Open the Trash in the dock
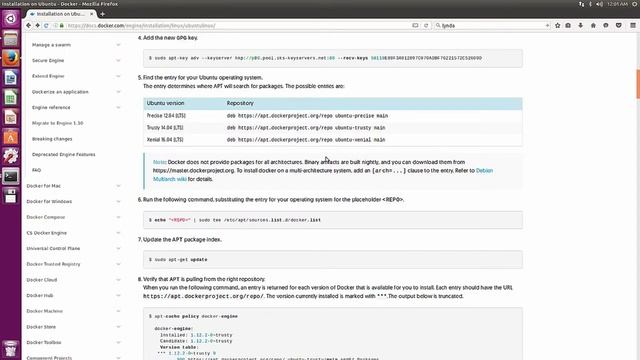Screen dimensions: 640x360 click(x=11, y=349)
